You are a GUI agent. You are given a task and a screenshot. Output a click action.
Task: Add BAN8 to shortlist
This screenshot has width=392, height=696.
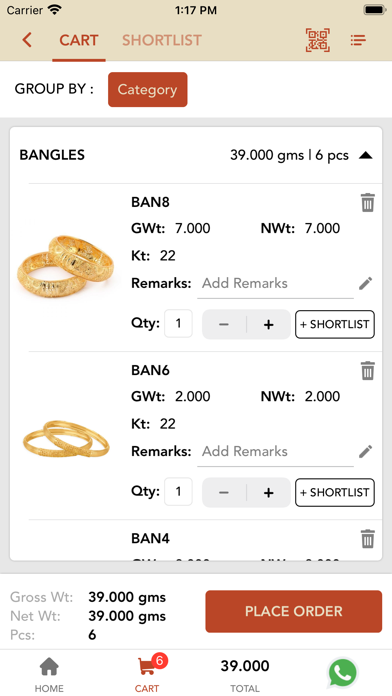coord(335,324)
